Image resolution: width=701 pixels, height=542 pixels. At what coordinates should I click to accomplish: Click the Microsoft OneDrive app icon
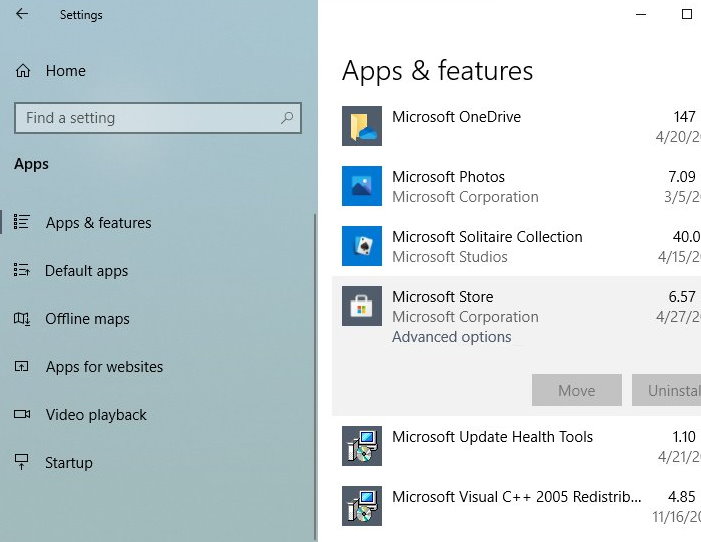[x=362, y=126]
